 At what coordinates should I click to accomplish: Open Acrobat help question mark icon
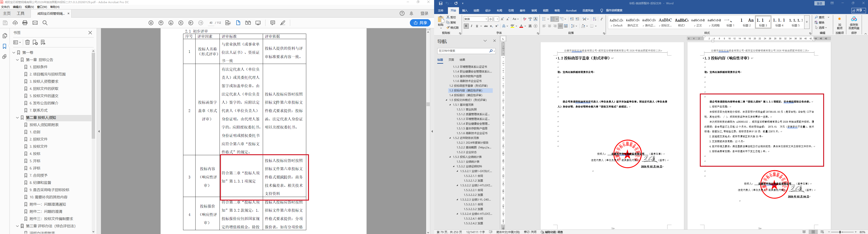402,14
